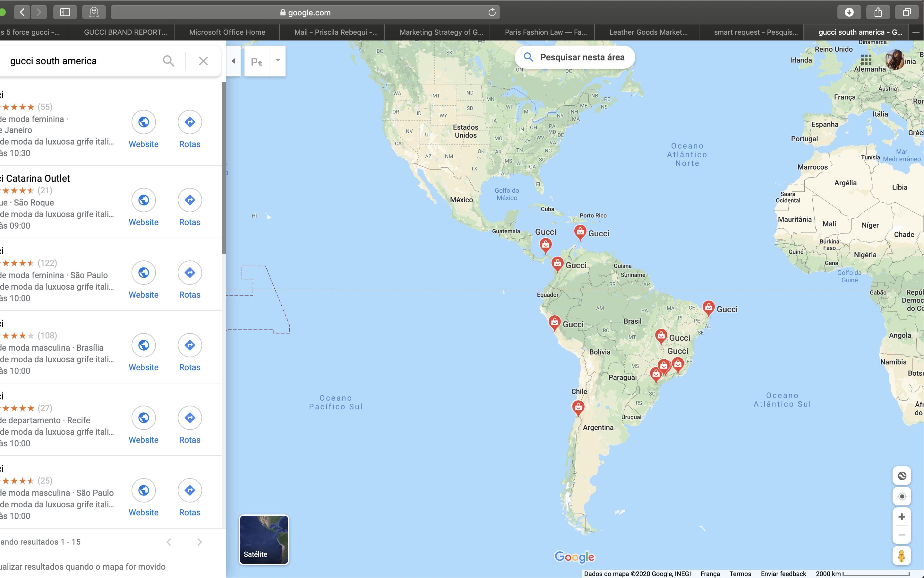Switch to Microsoft Office Home tab

tap(227, 32)
